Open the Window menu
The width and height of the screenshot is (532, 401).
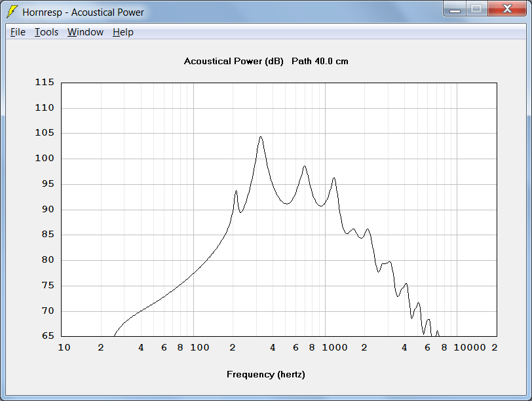(x=85, y=32)
